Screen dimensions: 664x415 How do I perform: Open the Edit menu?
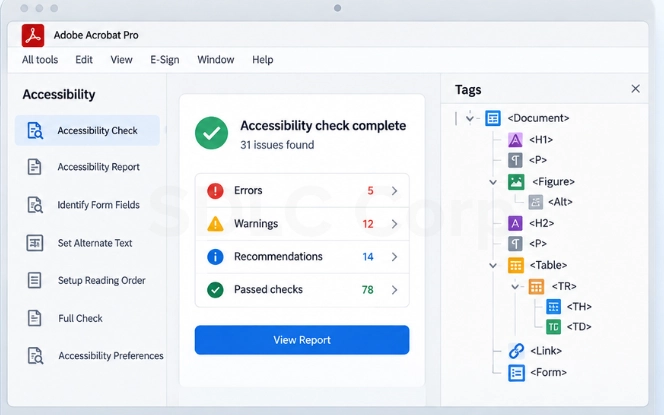pos(84,60)
